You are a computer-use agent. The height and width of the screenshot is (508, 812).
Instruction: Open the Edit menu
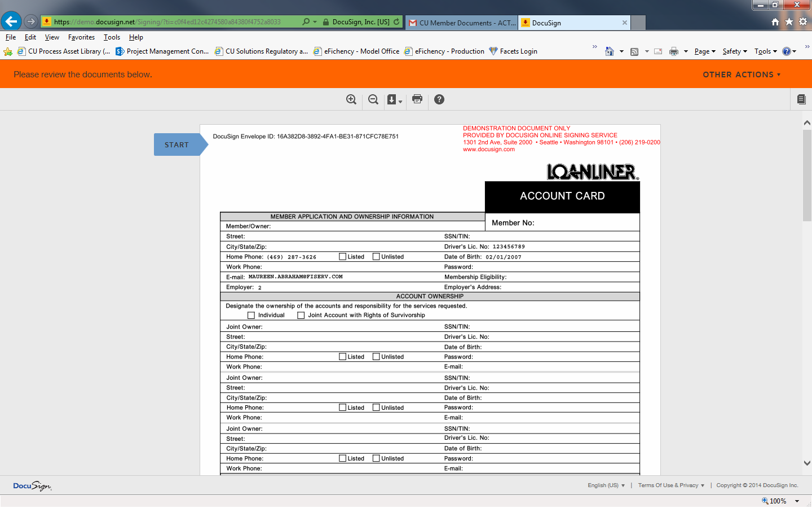click(x=30, y=37)
